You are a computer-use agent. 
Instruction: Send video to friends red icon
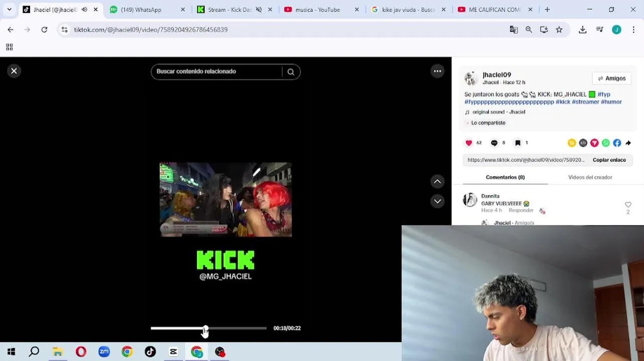[594, 143]
